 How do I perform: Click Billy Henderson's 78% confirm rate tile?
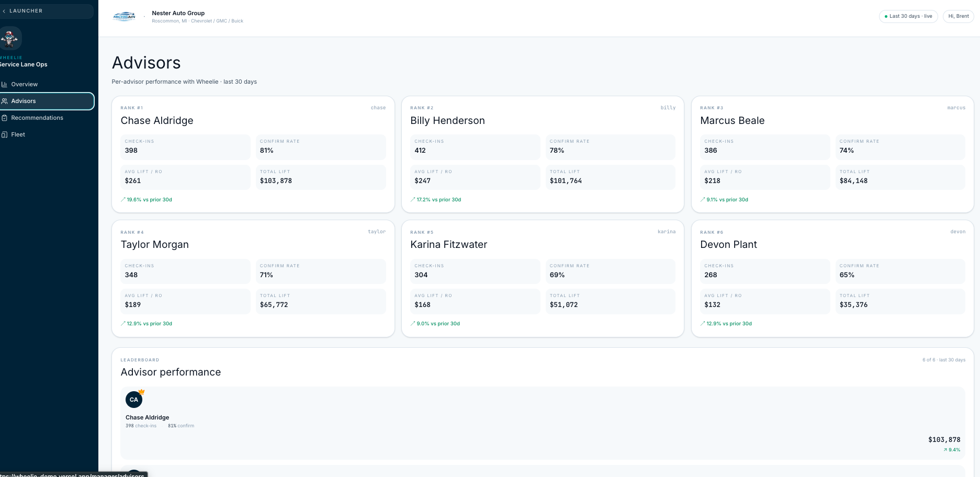pyautogui.click(x=611, y=147)
